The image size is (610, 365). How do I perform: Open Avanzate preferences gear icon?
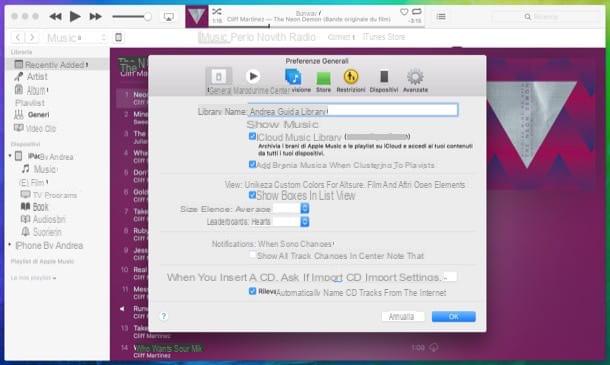tap(415, 77)
